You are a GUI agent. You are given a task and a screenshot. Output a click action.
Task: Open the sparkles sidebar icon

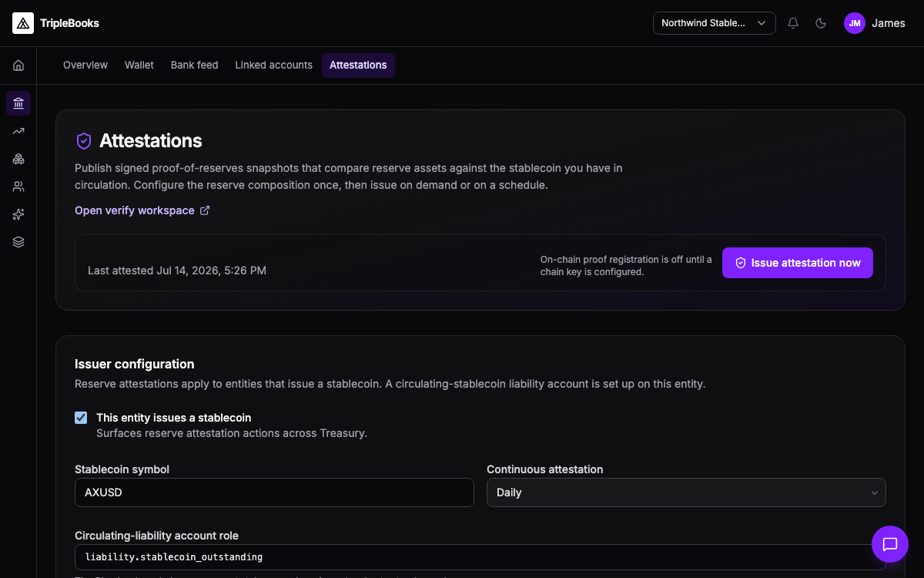[18, 214]
